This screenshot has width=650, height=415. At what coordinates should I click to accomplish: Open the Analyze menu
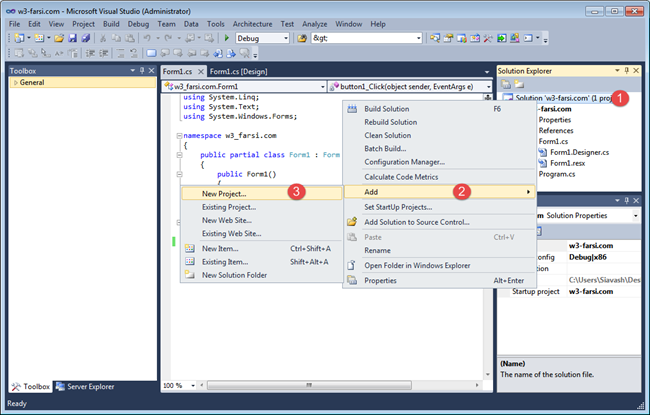[x=314, y=24]
